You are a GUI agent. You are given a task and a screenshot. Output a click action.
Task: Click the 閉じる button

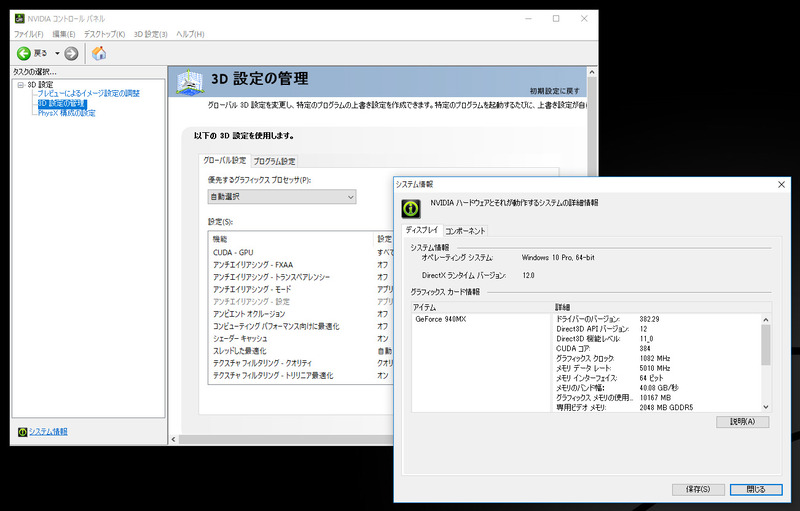coord(756,489)
